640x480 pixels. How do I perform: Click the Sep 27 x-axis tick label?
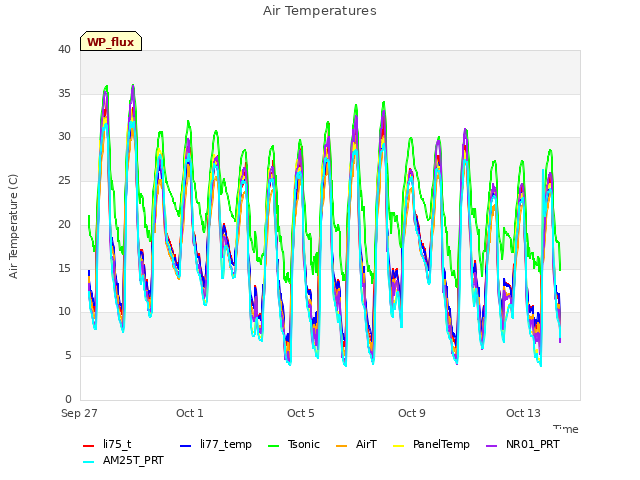point(79,413)
